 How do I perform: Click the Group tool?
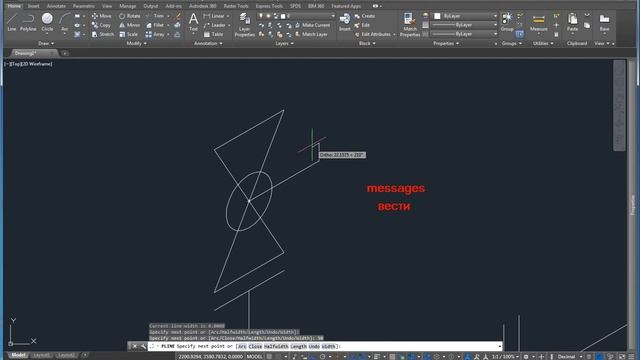(x=507, y=22)
